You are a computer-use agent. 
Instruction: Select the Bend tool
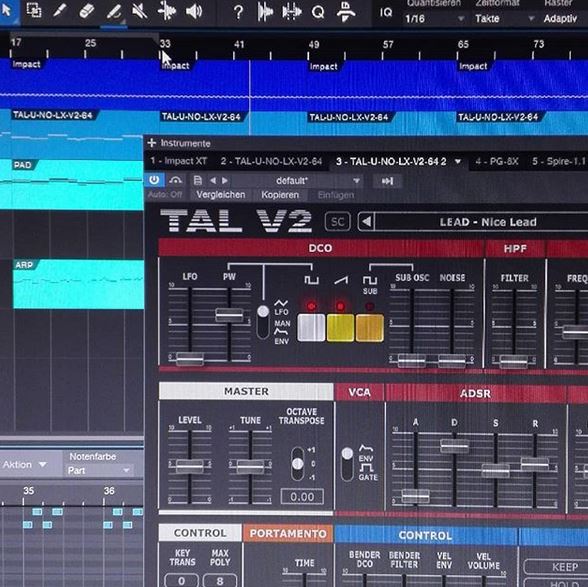click(166, 12)
